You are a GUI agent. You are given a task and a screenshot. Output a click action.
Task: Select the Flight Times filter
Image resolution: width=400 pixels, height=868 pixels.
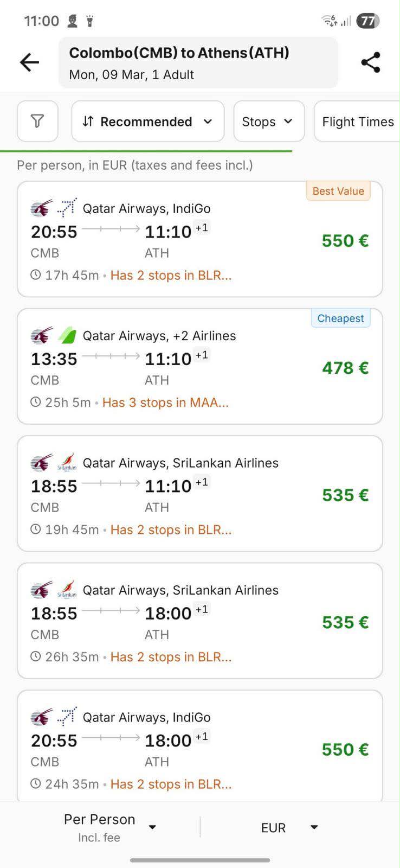pyautogui.click(x=358, y=122)
